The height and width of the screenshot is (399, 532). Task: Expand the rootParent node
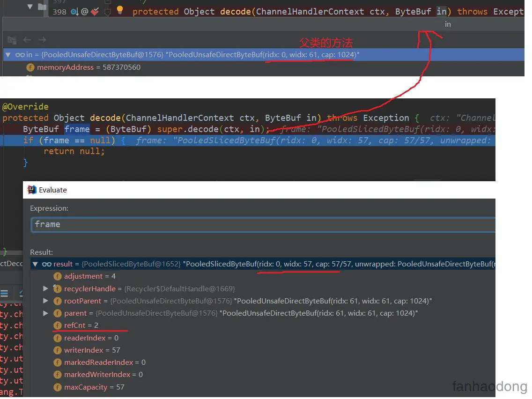[45, 301]
